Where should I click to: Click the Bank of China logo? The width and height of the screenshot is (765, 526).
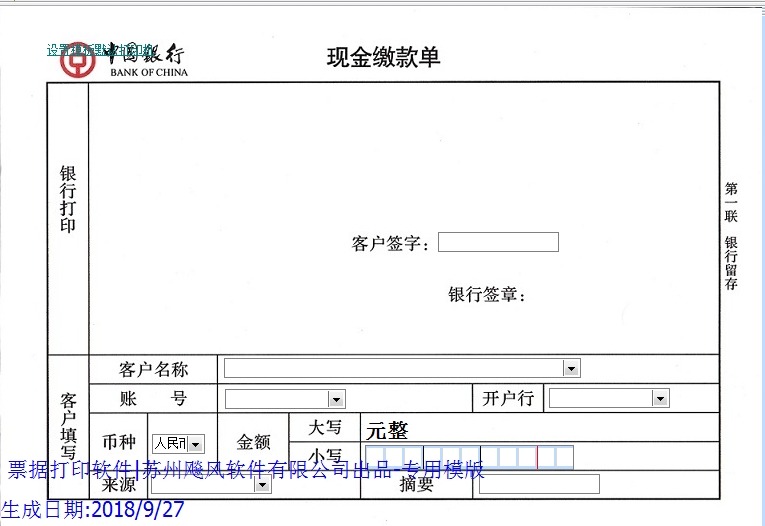[x=75, y=59]
